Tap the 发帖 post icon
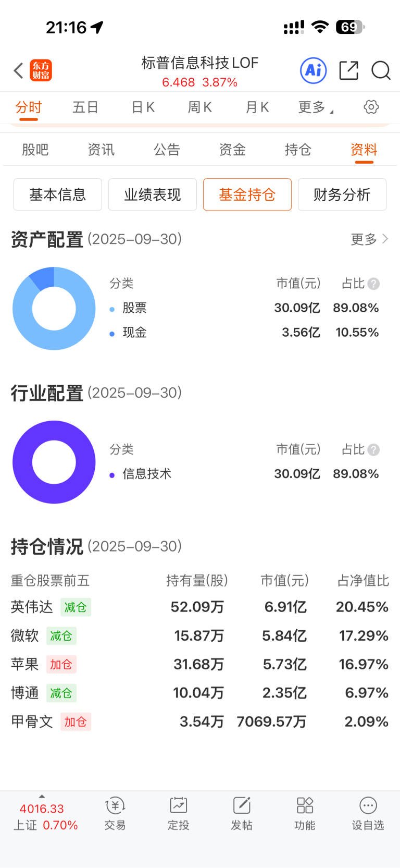Screen dimensions: 400x868 click(242, 814)
